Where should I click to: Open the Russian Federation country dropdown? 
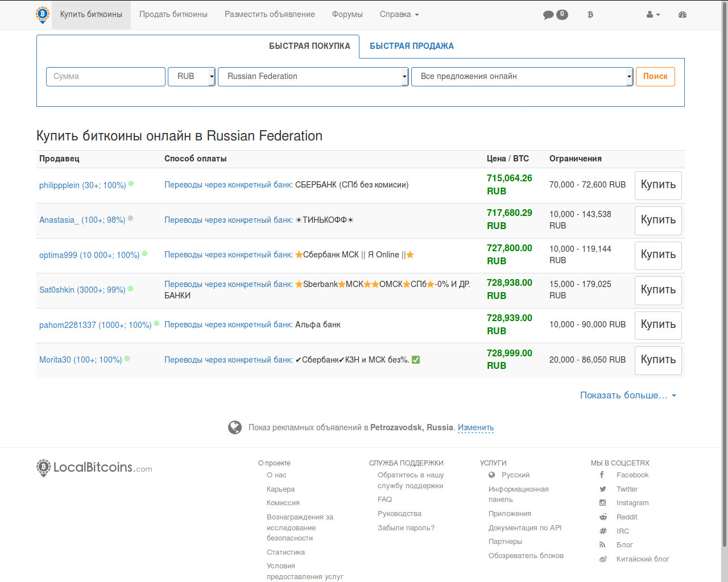tap(313, 77)
